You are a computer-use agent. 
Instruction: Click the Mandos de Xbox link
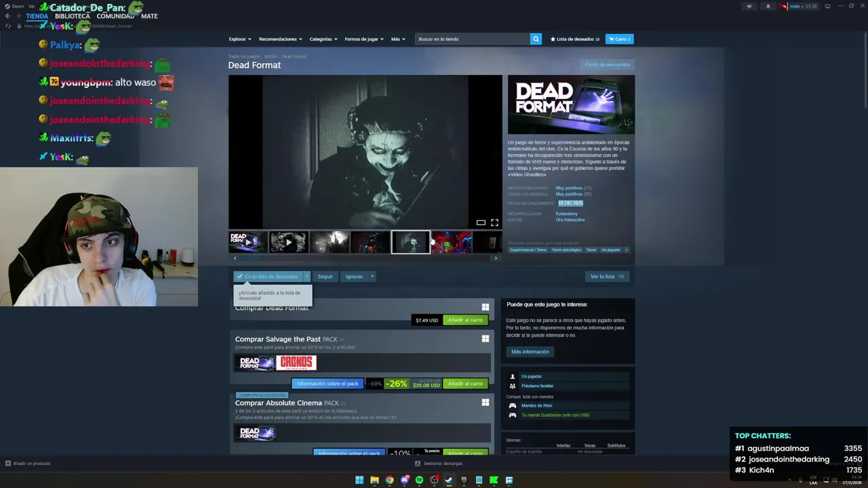pyautogui.click(x=536, y=405)
